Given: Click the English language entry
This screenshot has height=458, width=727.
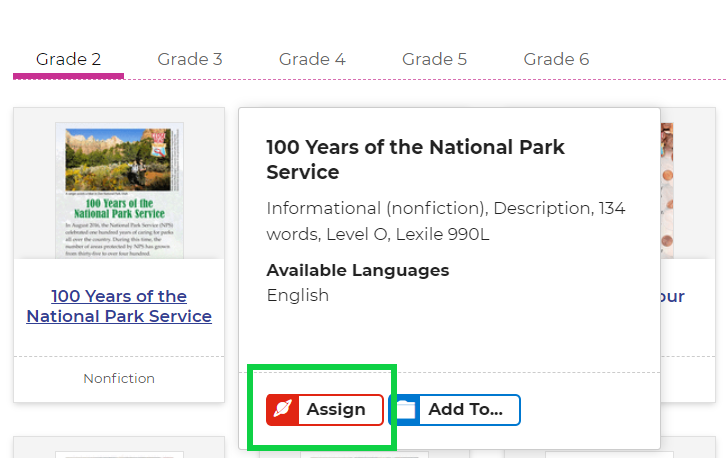Looking at the screenshot, I should (297, 295).
